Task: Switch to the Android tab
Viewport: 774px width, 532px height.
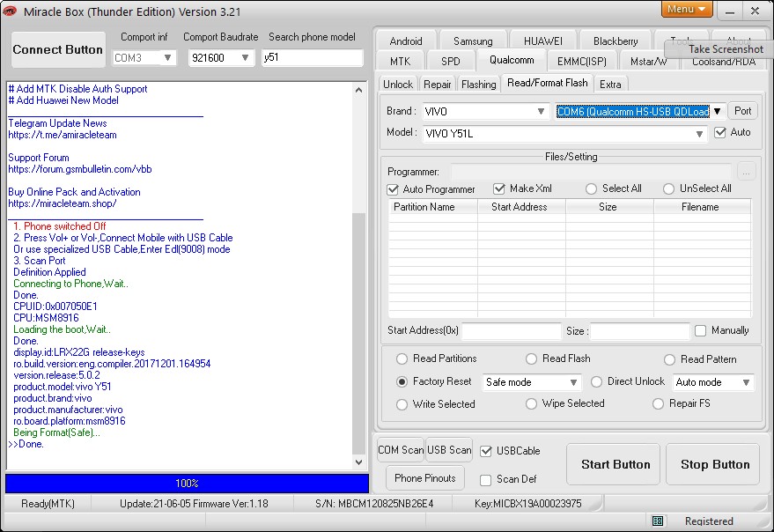Action: point(406,41)
